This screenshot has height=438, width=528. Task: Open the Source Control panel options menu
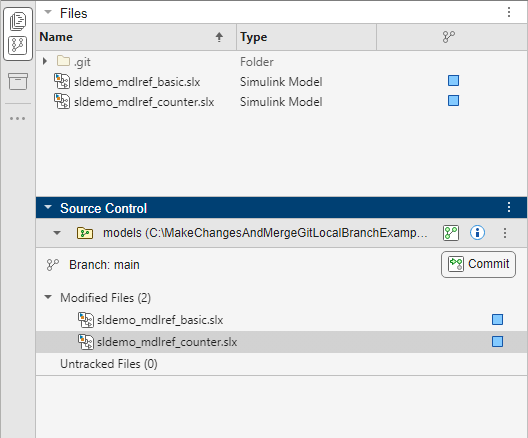pyautogui.click(x=509, y=207)
